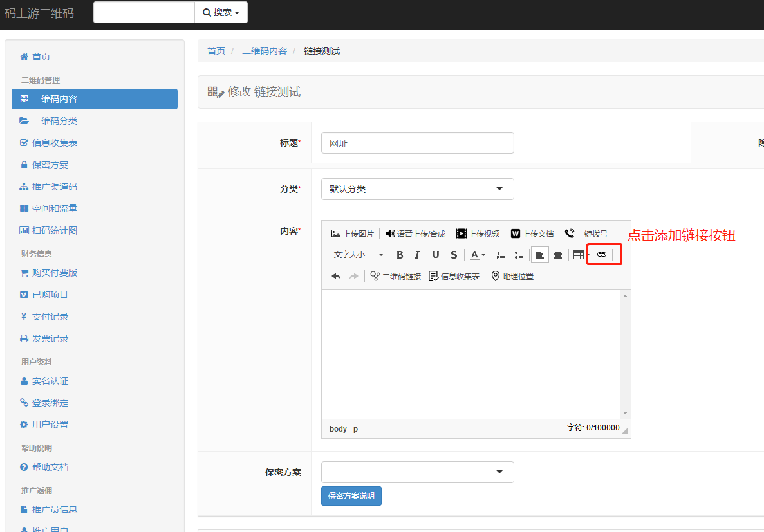Open 信息收集表 in the left sidebar
The height and width of the screenshot is (532, 764).
pos(55,143)
